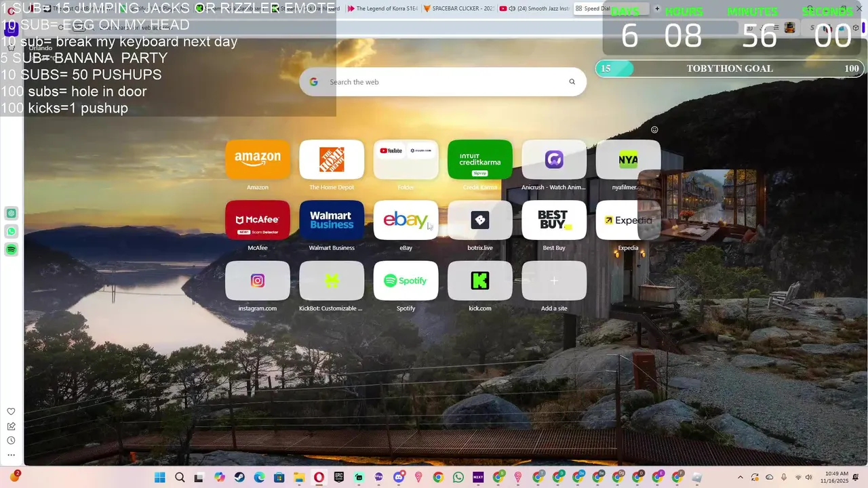
Task: Open the Anicrush speed dial tile
Action: [554, 159]
